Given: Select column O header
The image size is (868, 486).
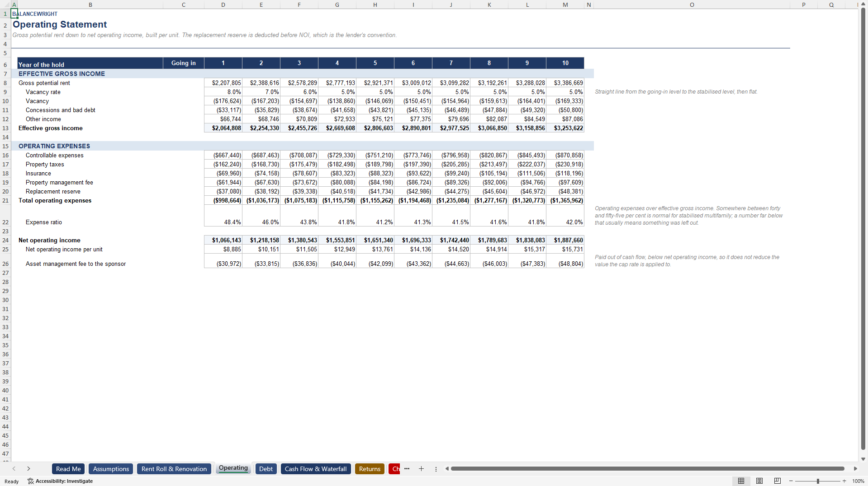Looking at the screenshot, I should click(692, 5).
